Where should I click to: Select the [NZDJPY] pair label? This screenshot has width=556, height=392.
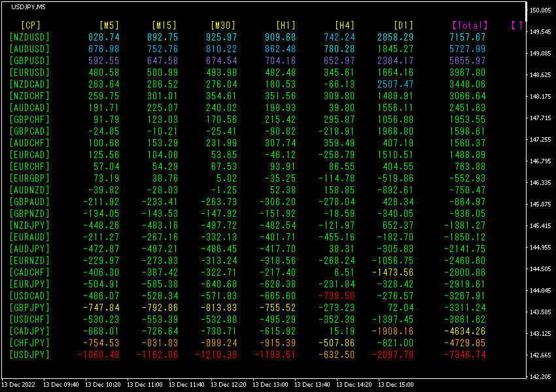tap(29, 225)
